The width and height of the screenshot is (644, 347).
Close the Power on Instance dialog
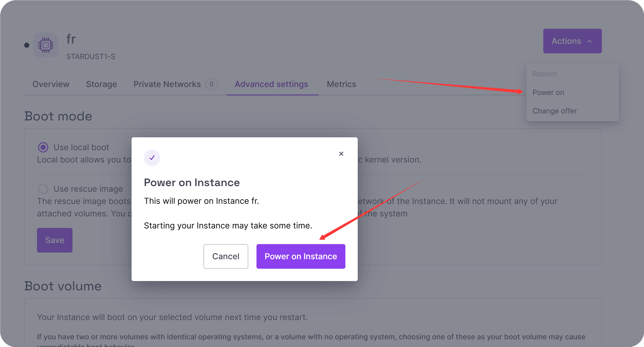point(341,153)
